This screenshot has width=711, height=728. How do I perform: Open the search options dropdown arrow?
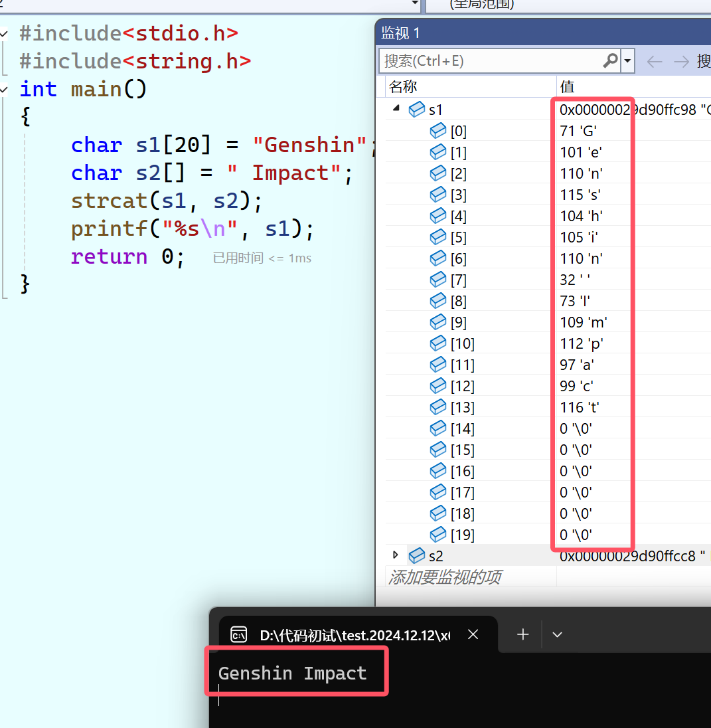pos(627,61)
